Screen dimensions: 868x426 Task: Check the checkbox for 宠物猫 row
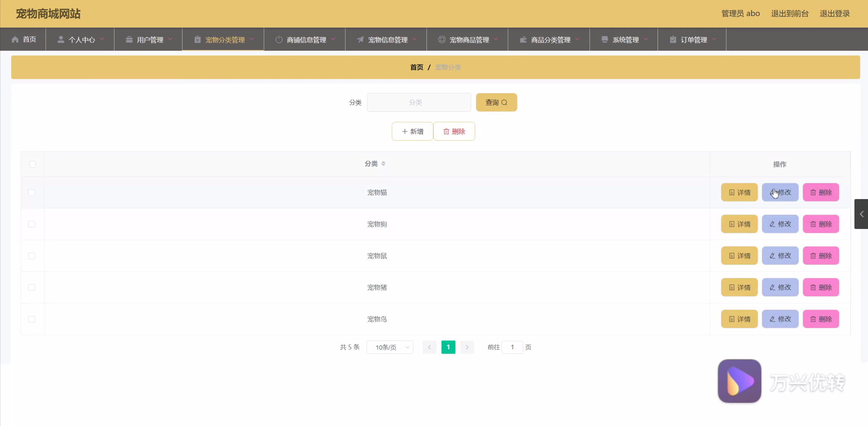[x=32, y=193]
